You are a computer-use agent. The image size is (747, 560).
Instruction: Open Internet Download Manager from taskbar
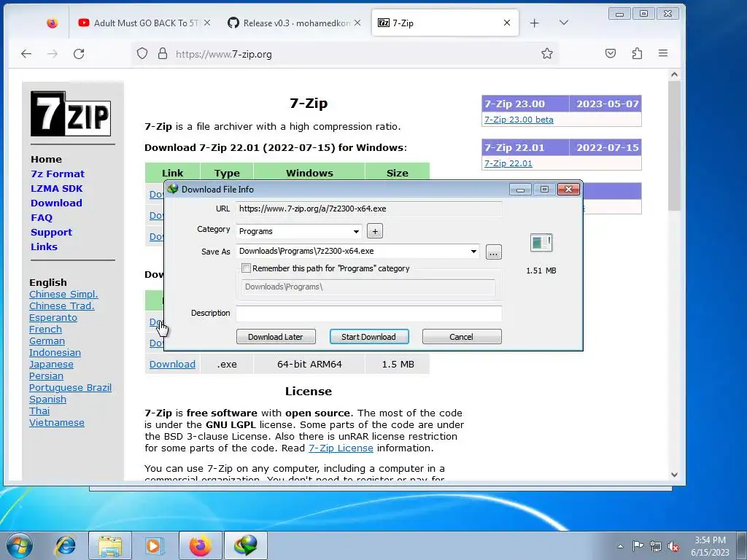point(245,545)
